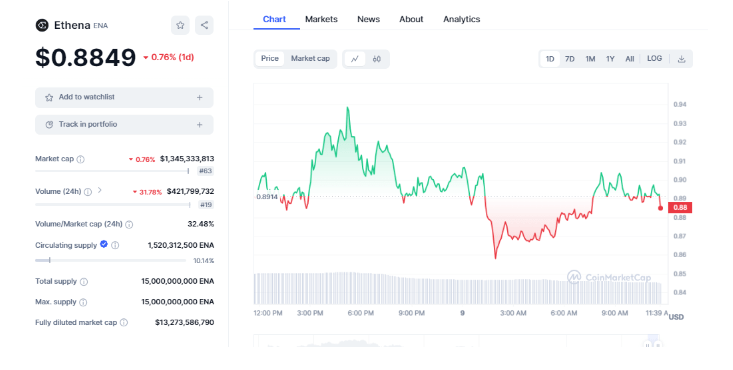
Task: Click the Ethena coin logo
Action: (42, 25)
